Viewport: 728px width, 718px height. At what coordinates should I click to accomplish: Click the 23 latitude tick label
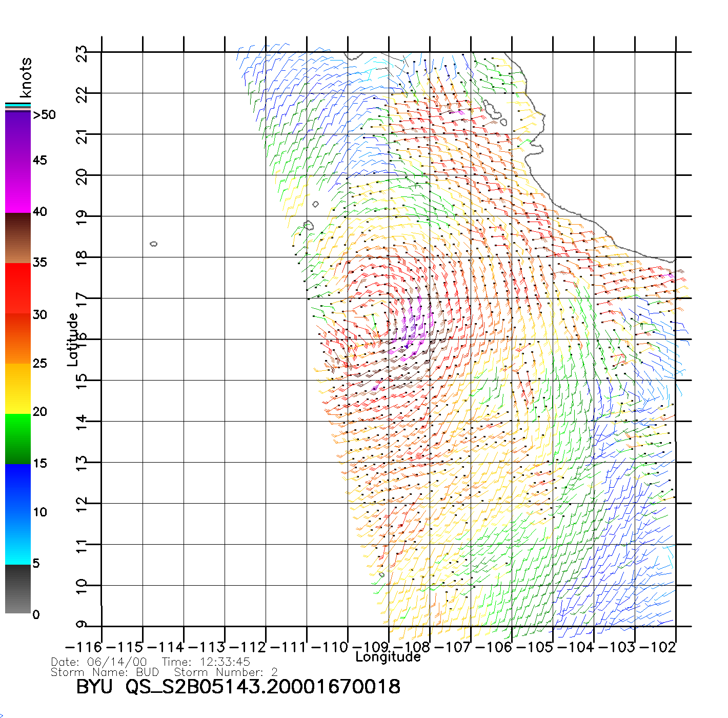pyautogui.click(x=82, y=53)
